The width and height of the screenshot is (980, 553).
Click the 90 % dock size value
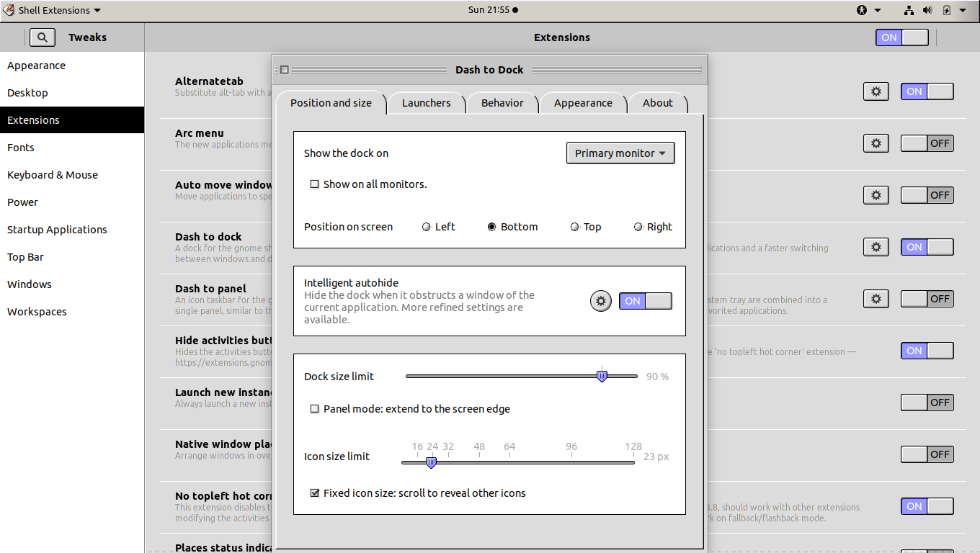click(657, 377)
